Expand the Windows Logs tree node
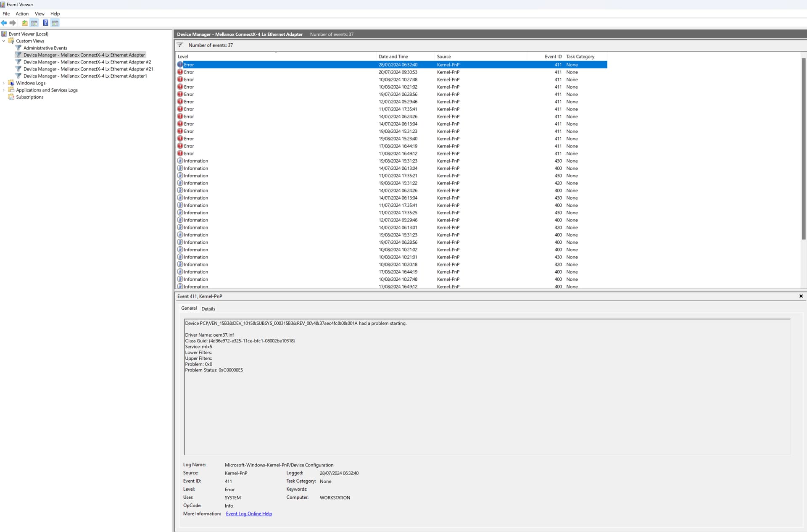Viewport: 807px width, 532px height. click(4, 83)
